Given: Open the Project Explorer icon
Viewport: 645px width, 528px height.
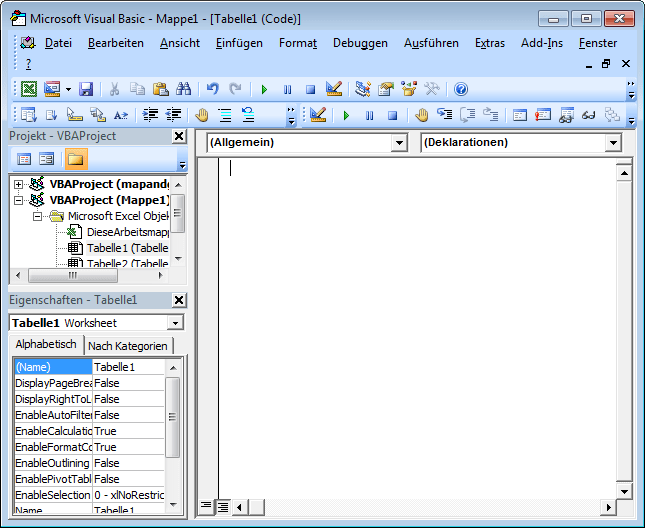Looking at the screenshot, I should 363,89.
